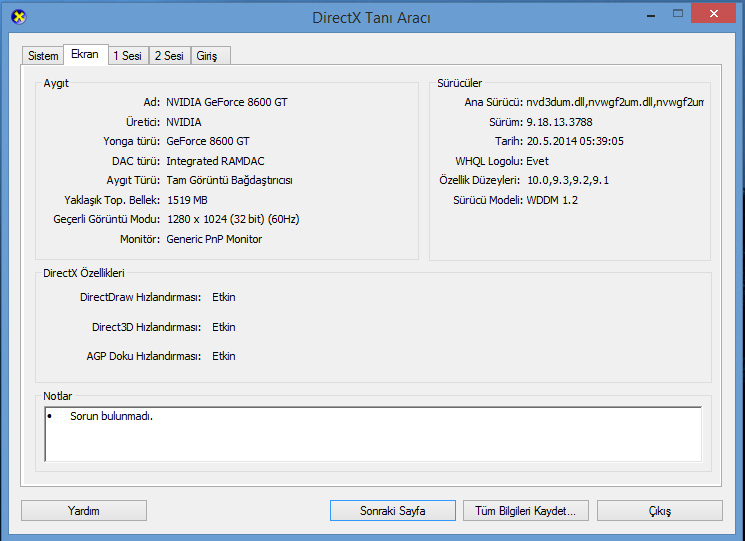This screenshot has width=745, height=541.
Task: Click main driver value 'nvd3dum.dll,nvwgf2um.dll'
Action: pos(614,102)
